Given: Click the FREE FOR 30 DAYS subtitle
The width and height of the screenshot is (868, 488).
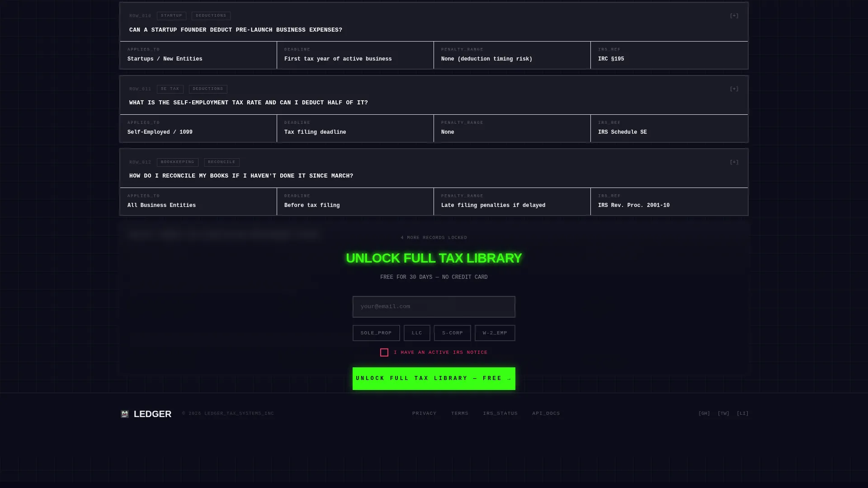Looking at the screenshot, I should point(434,277).
